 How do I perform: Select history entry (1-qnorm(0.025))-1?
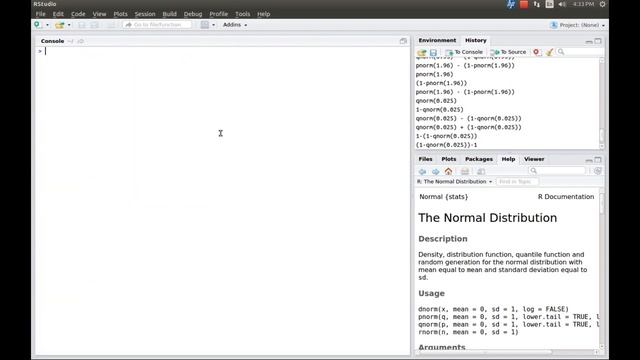pos(446,145)
